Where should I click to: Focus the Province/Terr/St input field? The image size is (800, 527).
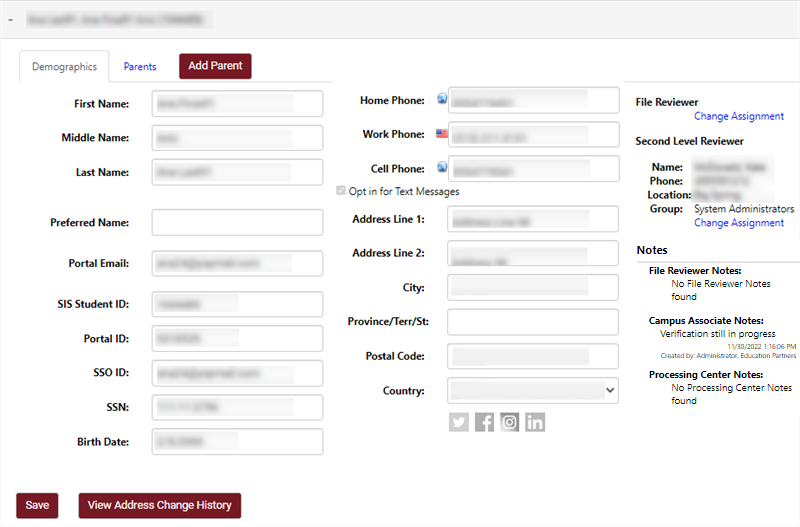[x=532, y=322]
